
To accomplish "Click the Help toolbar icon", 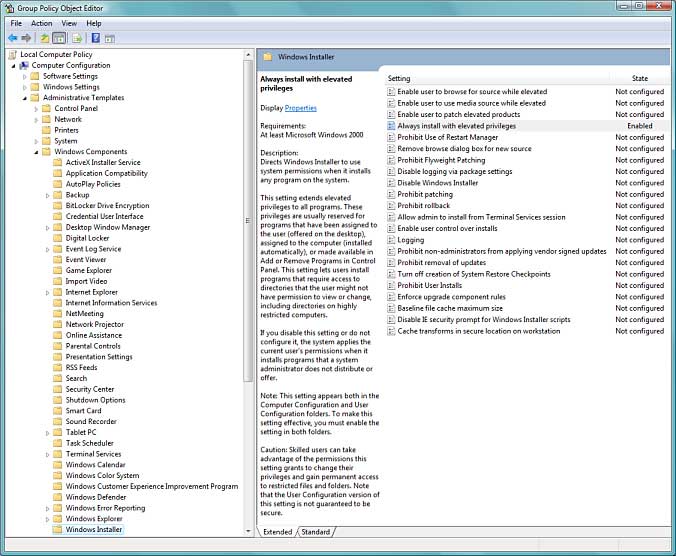I will (96, 38).
